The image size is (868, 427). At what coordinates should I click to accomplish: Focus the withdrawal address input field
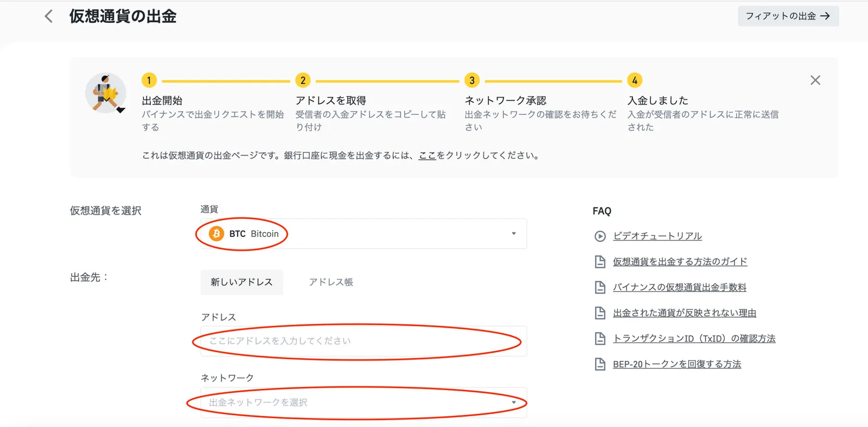coord(363,341)
